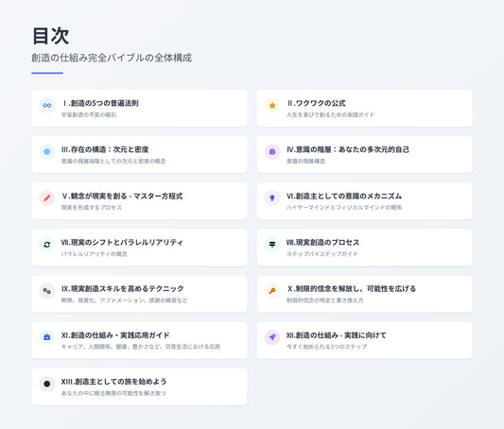Click the infinity icon beside I.創造の5つの普遍法則
This screenshot has height=429, width=504.
pyautogui.click(x=47, y=105)
